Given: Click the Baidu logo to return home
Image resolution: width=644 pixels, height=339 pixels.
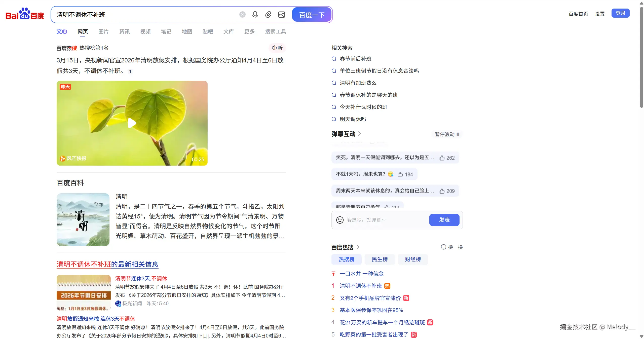Looking at the screenshot, I should coord(24,14).
